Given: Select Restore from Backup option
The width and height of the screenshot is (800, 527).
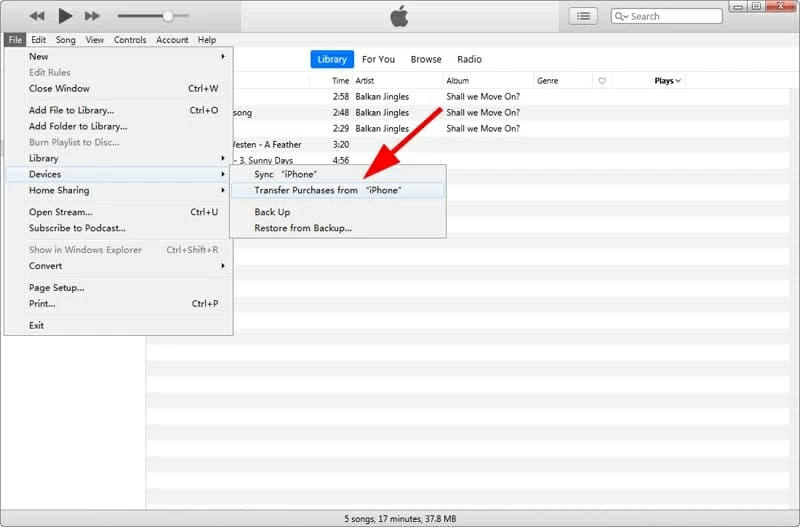Looking at the screenshot, I should pyautogui.click(x=303, y=228).
